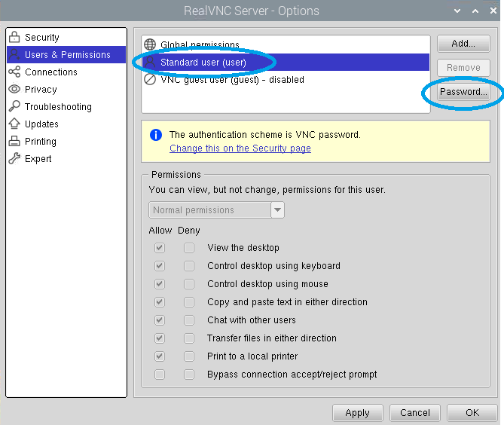Viewport: 504px width, 425px height.
Task: Toggle Deny for Print to a local printer
Action: pos(189,356)
